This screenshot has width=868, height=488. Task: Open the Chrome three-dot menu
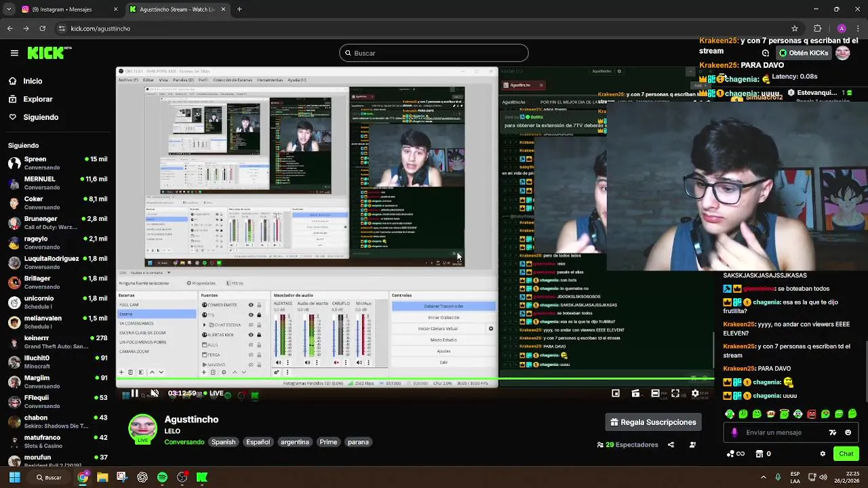pyautogui.click(x=858, y=28)
